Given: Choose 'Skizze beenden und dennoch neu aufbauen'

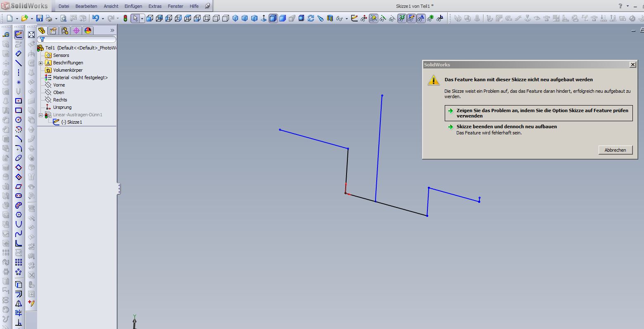Looking at the screenshot, I should pos(507,127).
